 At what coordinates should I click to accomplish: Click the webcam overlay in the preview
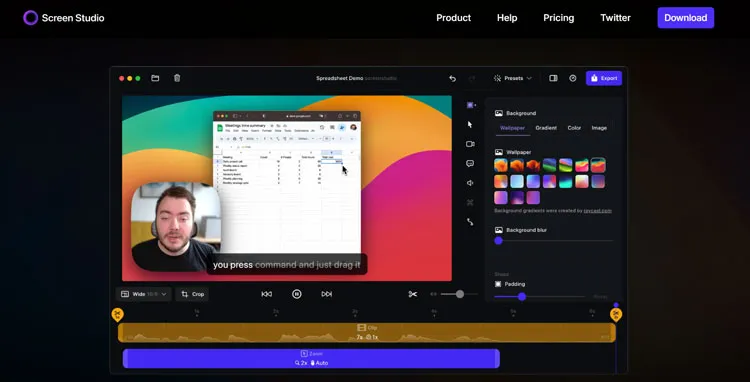(x=176, y=227)
